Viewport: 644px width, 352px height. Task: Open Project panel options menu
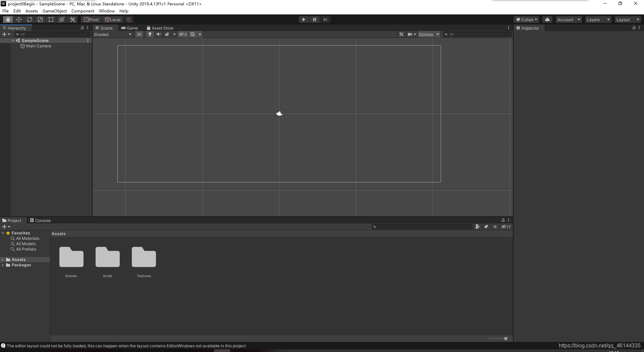(x=508, y=220)
